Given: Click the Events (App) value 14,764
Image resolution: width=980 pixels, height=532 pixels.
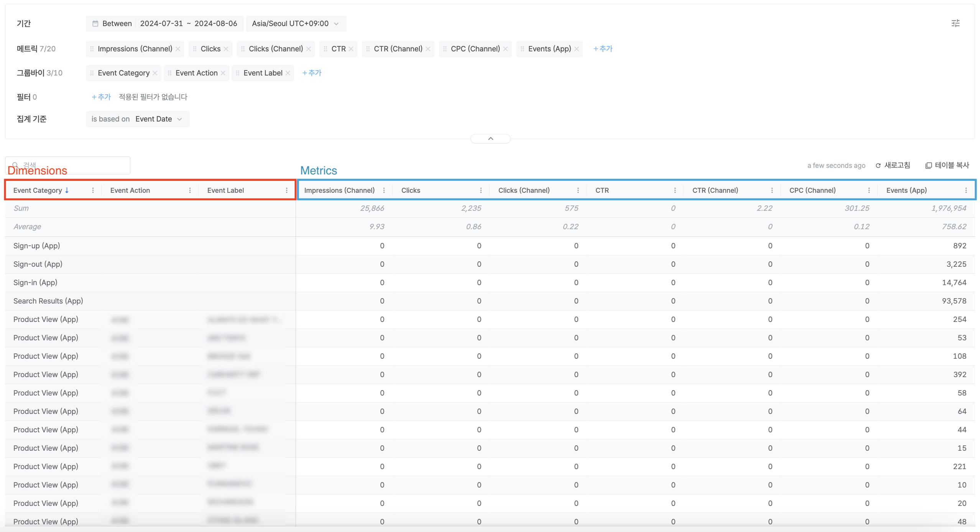Looking at the screenshot, I should 954,283.
